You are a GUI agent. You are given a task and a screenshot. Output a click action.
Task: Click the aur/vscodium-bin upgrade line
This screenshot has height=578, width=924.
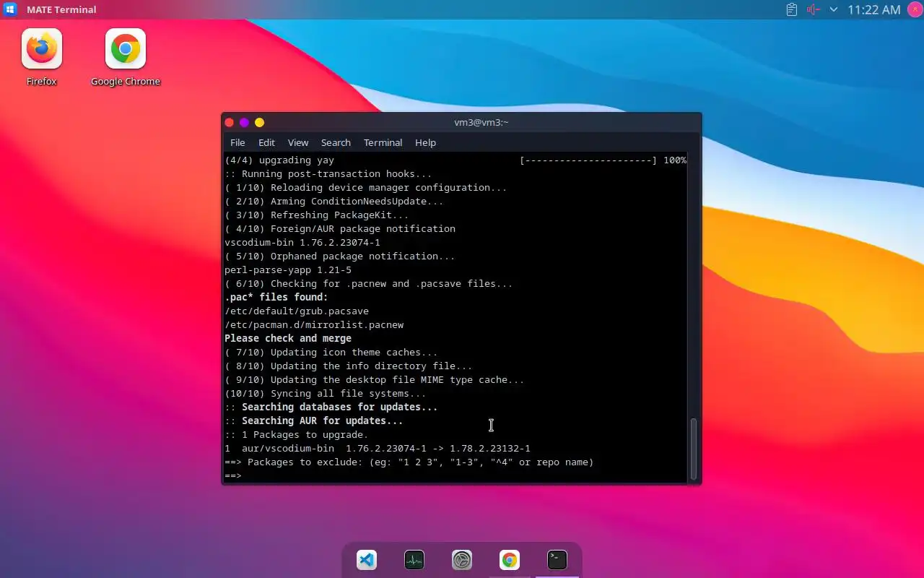378,448
